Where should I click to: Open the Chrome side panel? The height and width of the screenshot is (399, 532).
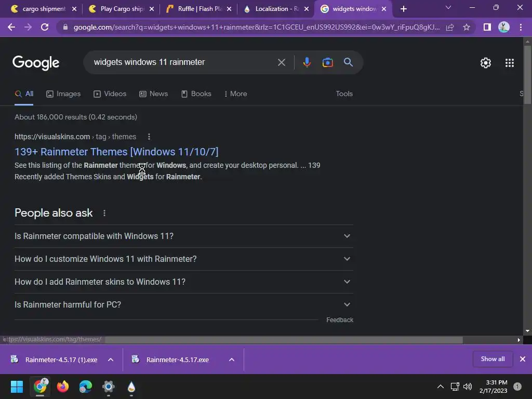(487, 27)
